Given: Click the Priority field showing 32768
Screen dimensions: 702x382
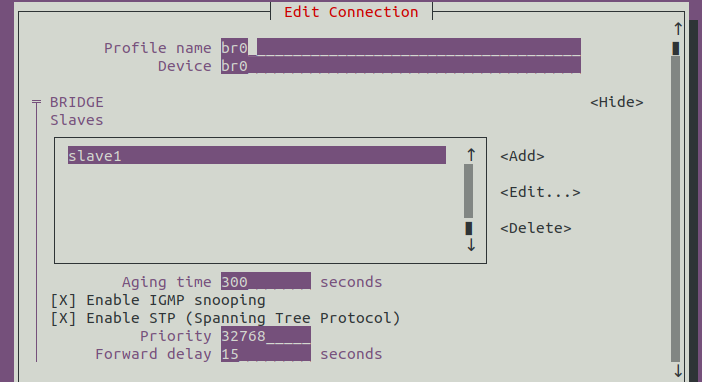Looking at the screenshot, I should (x=265, y=335).
